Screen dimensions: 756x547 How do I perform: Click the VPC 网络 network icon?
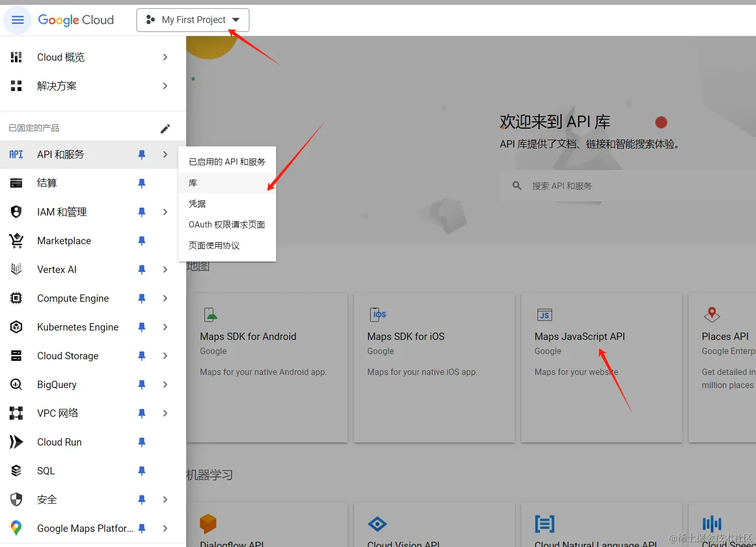coord(16,413)
